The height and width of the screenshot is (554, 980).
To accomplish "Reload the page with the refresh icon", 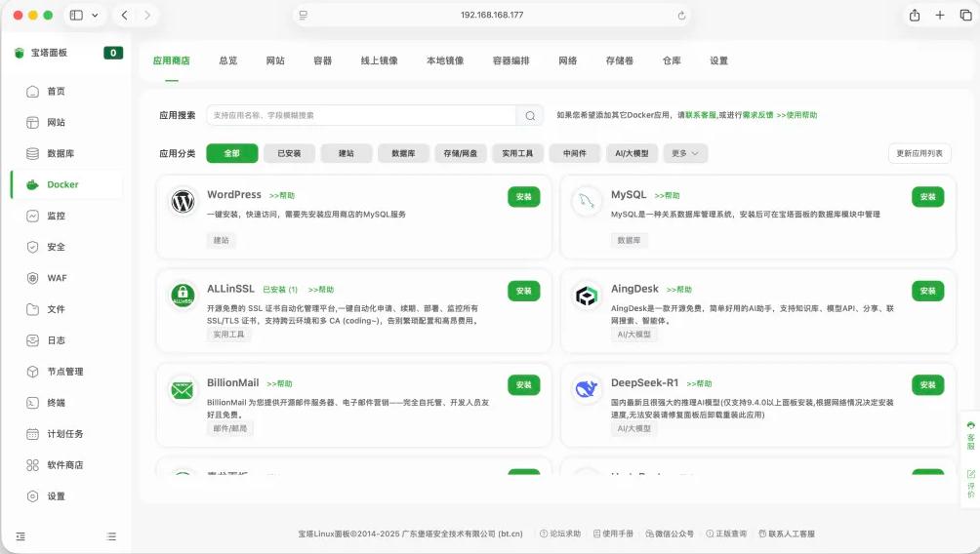I will pyautogui.click(x=681, y=15).
